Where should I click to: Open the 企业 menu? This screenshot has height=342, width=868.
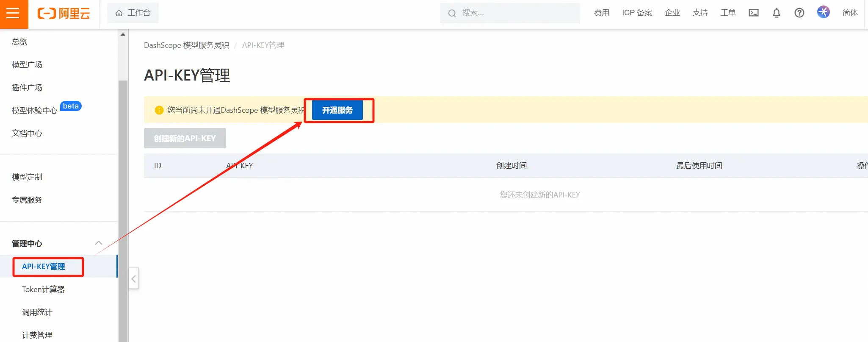tap(672, 13)
